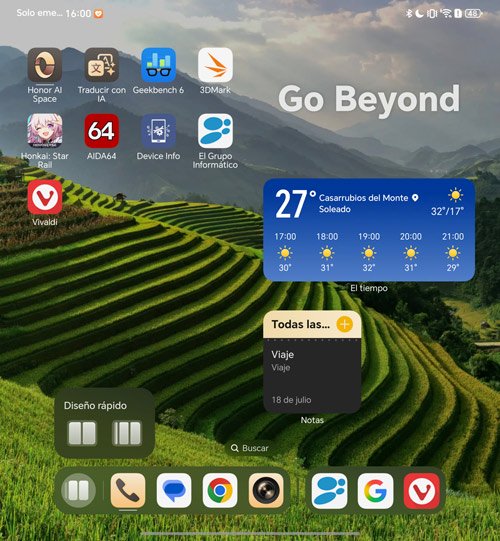
Task: Tap the Soleado weather condition text
Action: [335, 209]
